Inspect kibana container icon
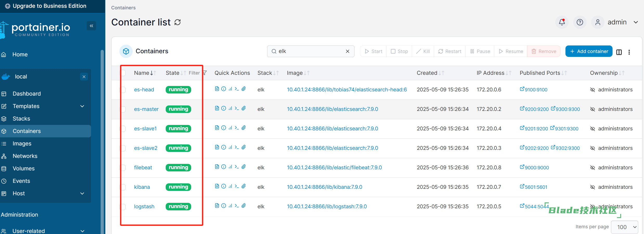 click(x=224, y=186)
